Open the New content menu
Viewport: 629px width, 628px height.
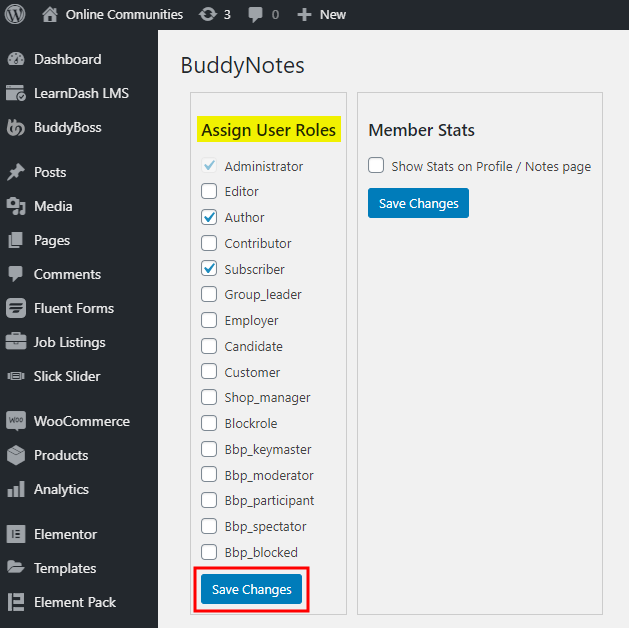[321, 14]
